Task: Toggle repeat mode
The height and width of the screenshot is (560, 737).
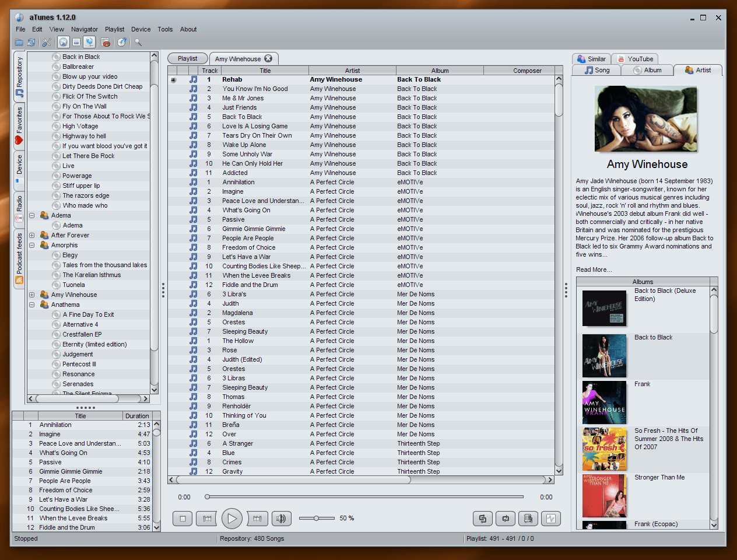Action: pos(506,518)
